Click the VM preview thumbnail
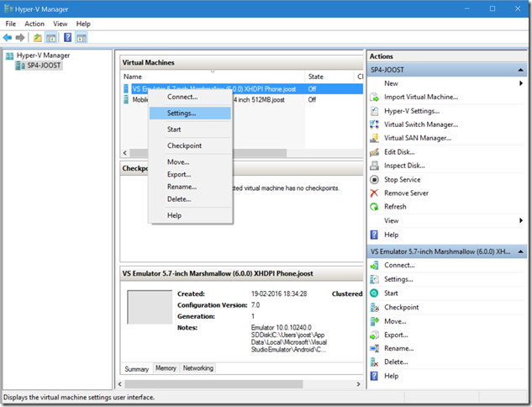 (150, 307)
